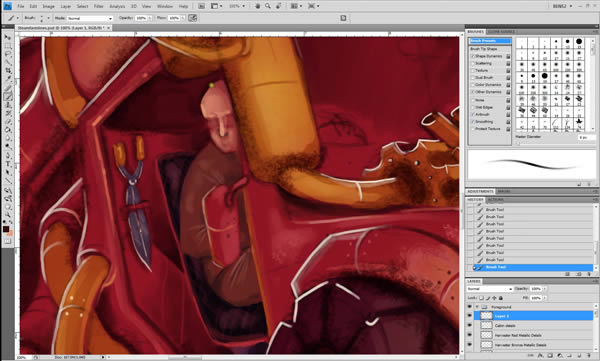This screenshot has height=361, width=600.
Task: Open the Flow slider arrow in options bar
Action: (x=183, y=18)
